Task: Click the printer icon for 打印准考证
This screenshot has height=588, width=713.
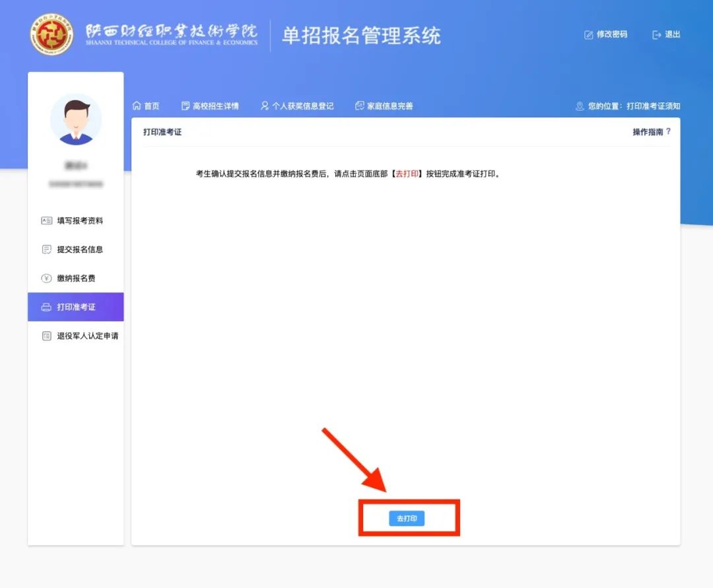Action: click(46, 308)
